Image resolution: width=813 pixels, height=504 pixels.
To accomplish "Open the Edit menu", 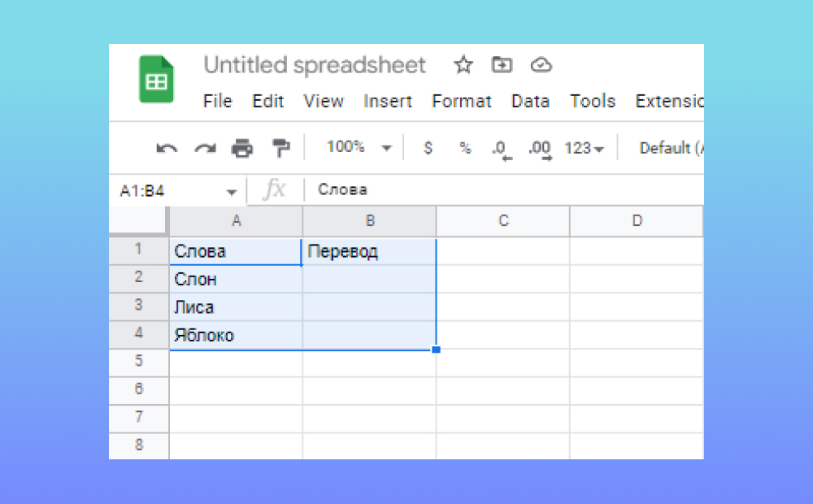I will [x=267, y=101].
